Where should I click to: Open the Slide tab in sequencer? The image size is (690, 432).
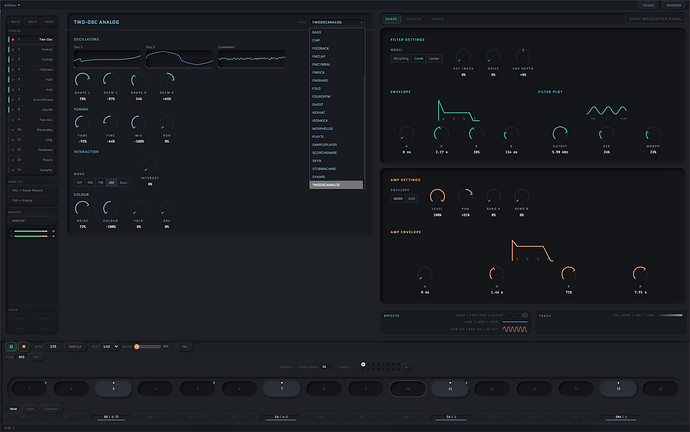[30, 409]
